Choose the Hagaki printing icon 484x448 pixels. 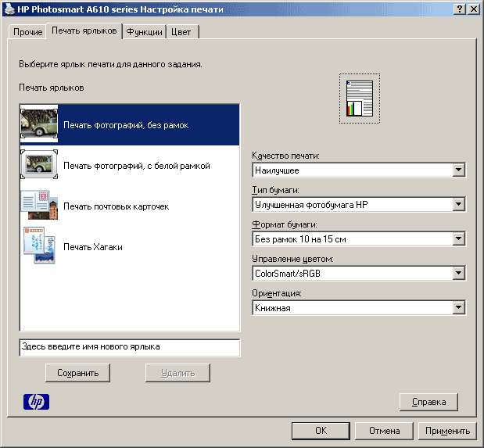(40, 246)
